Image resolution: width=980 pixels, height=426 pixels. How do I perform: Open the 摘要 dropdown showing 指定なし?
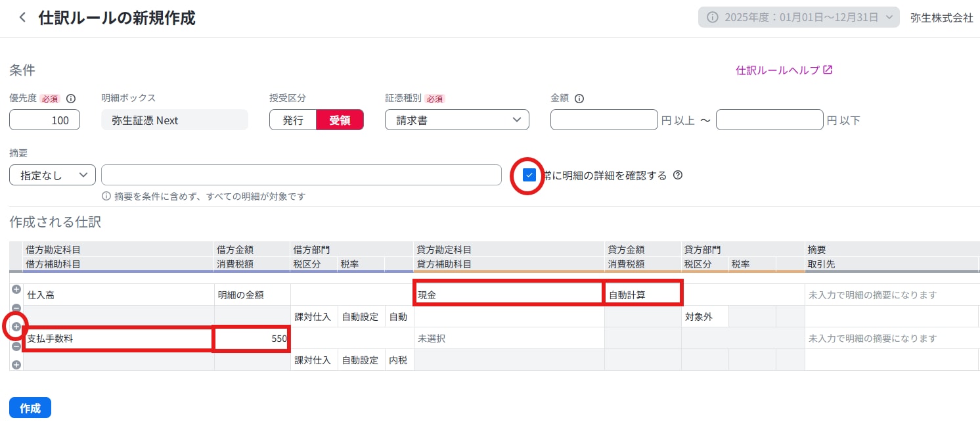point(53,176)
